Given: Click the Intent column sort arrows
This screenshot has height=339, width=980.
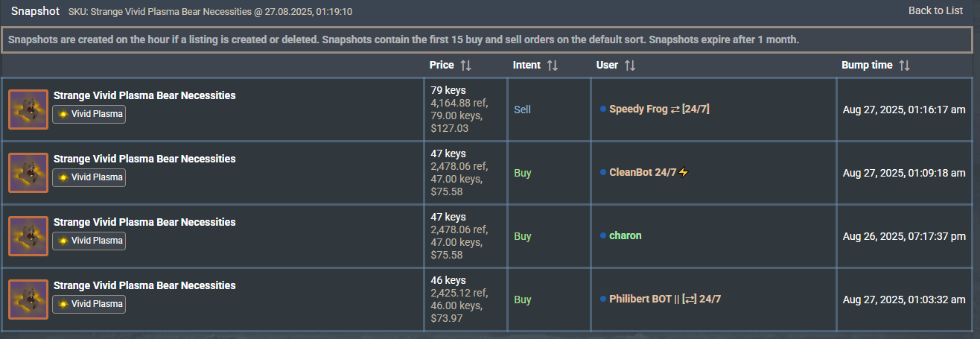Looking at the screenshot, I should pos(552,66).
